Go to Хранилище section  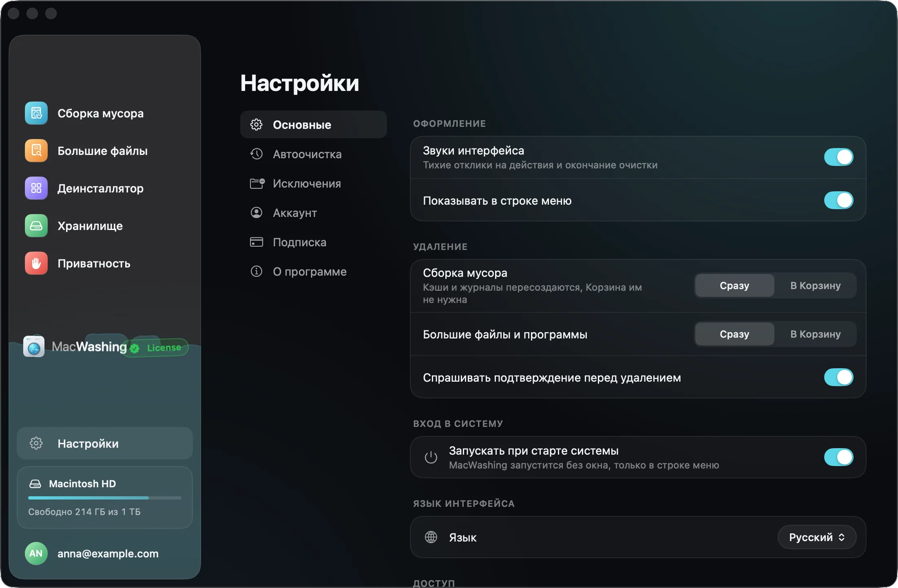[x=104, y=226]
